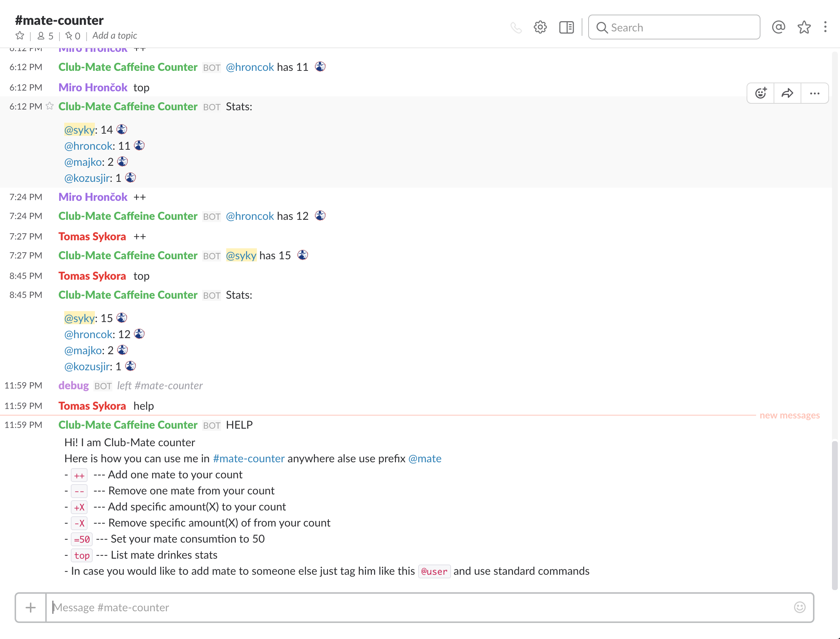840x639 pixels.
Task: Open attachment plus button in composer
Action: point(31,608)
